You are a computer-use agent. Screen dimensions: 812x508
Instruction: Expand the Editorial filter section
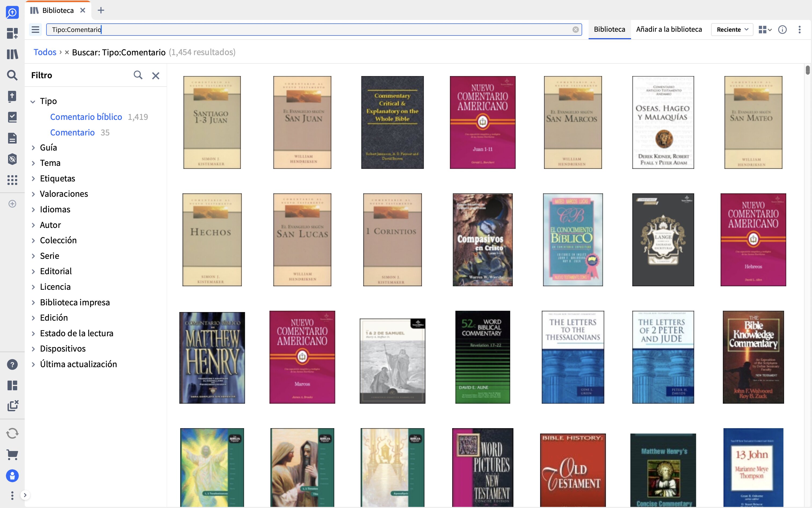click(x=33, y=271)
